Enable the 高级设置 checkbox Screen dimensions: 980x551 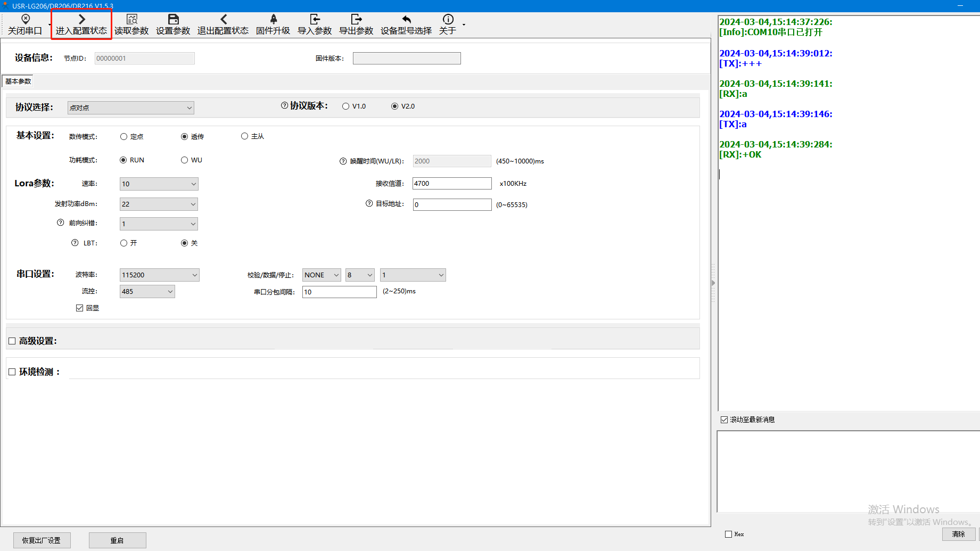[x=12, y=341]
